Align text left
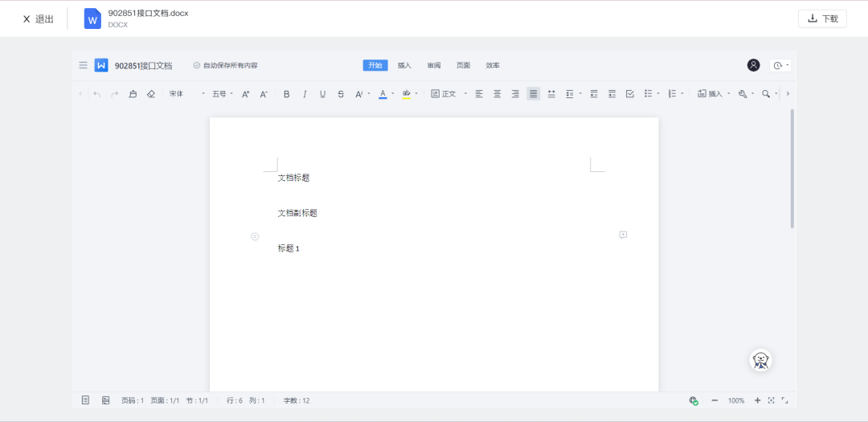The image size is (868, 422). coord(479,94)
